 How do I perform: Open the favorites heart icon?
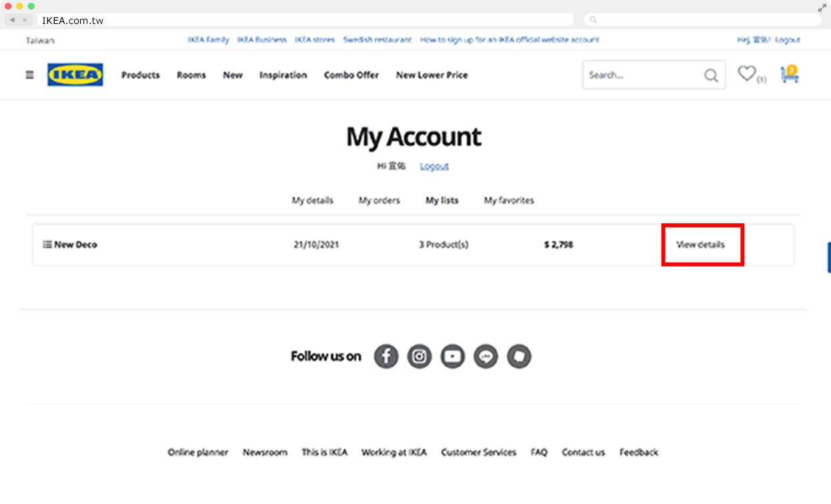click(x=747, y=74)
